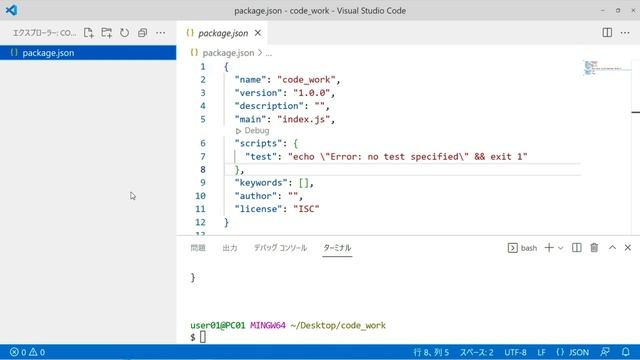Click the breadcrumb ellipsis segment

[x=269, y=53]
